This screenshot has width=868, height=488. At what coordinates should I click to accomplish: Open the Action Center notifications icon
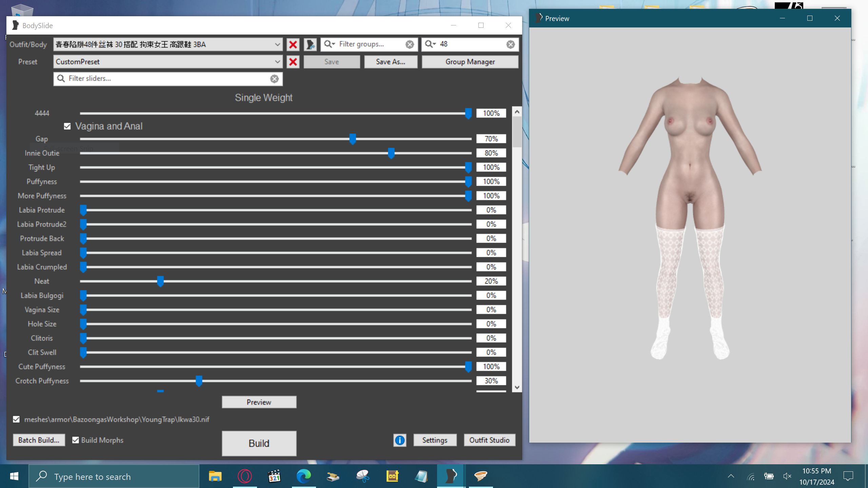click(848, 476)
